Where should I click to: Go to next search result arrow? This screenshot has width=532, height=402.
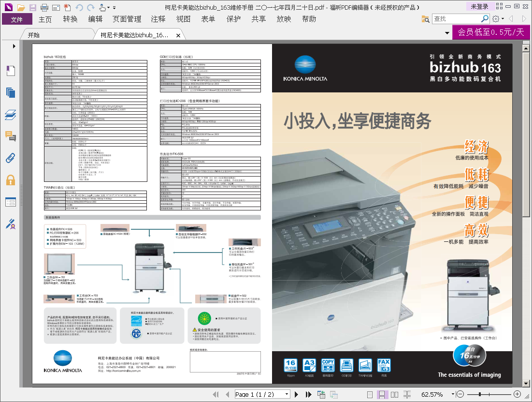tap(524, 19)
